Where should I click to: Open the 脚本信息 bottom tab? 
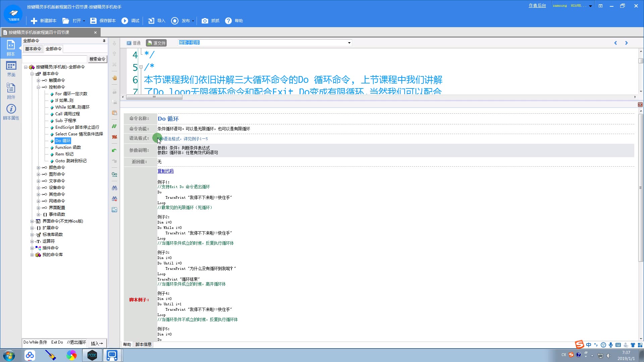[143, 345]
